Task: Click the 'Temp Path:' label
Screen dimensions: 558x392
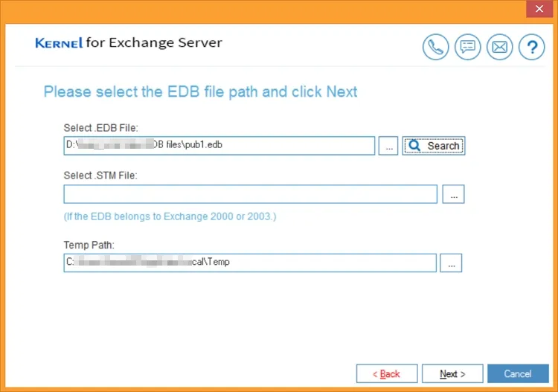Action: 89,245
